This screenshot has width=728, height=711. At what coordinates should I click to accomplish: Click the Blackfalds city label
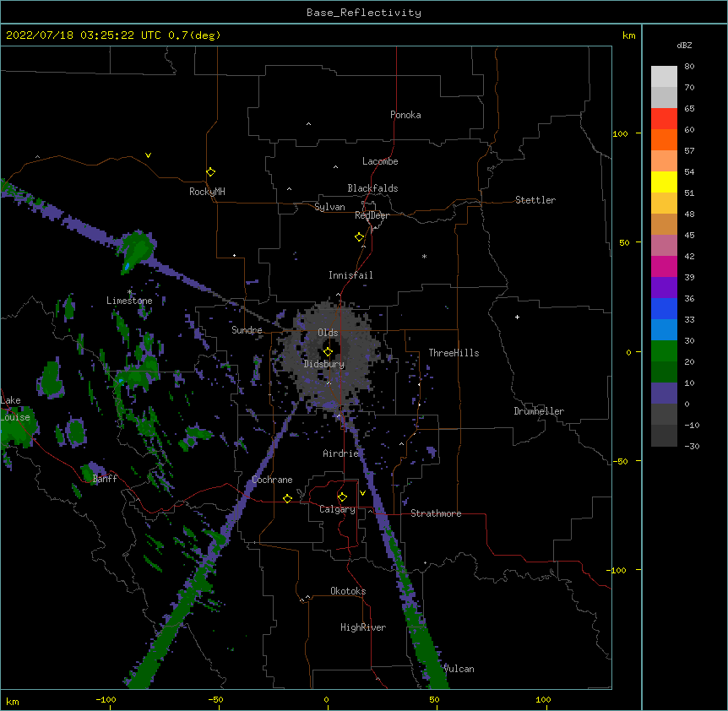(372, 188)
